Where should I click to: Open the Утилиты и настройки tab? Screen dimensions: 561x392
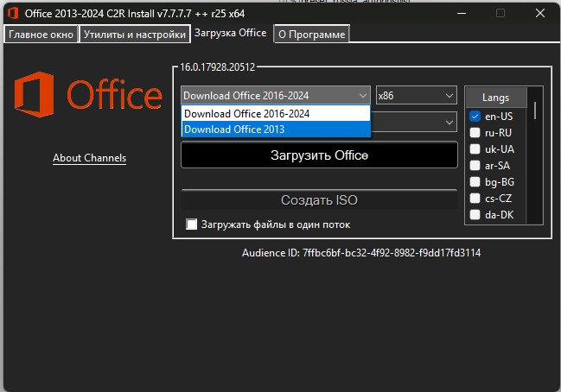(135, 35)
